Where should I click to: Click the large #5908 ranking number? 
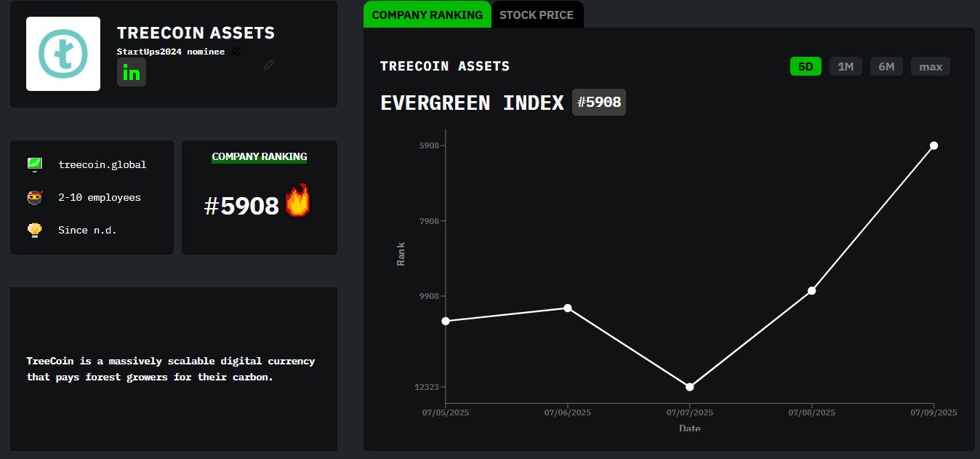coord(241,206)
